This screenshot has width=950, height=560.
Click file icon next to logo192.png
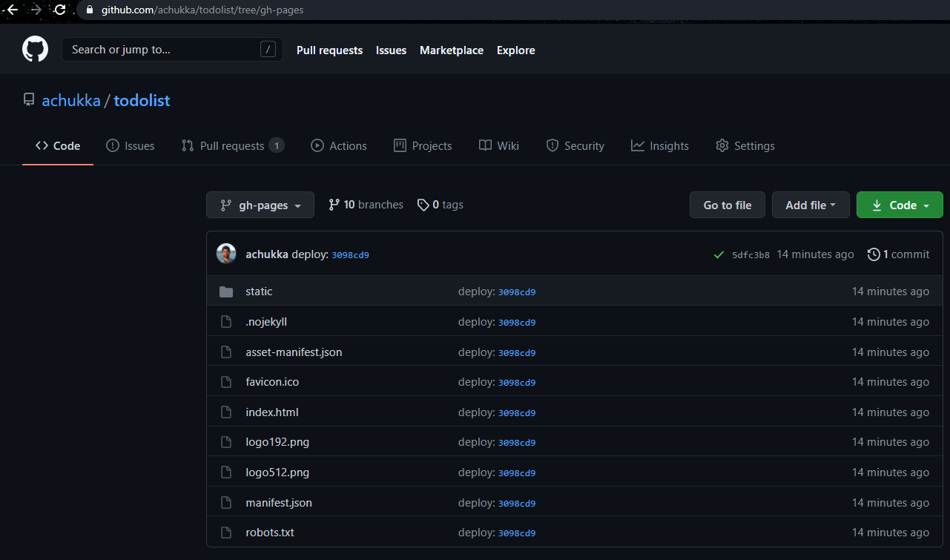pyautogui.click(x=226, y=442)
